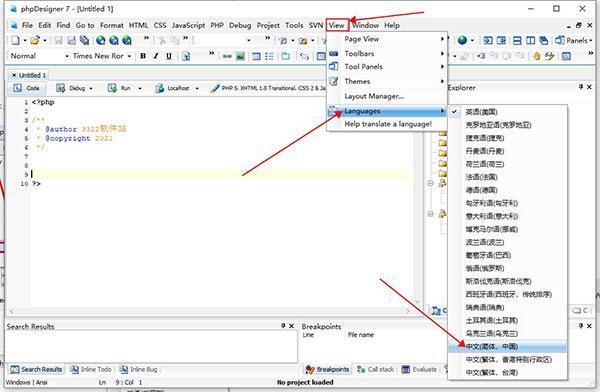Click the Underline formatting icon
600x392 pixels.
(x=169, y=56)
